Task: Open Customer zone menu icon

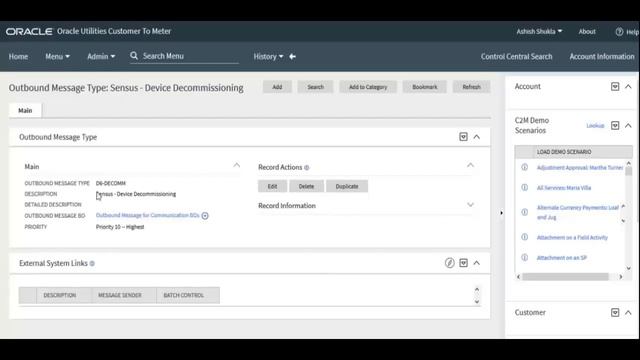Action: [x=615, y=313]
